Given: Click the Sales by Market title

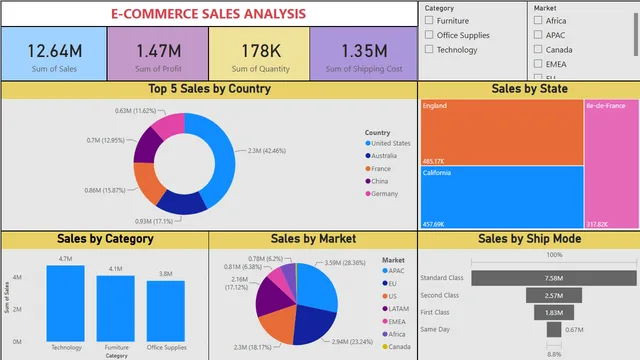Looking at the screenshot, I should (x=313, y=238).
